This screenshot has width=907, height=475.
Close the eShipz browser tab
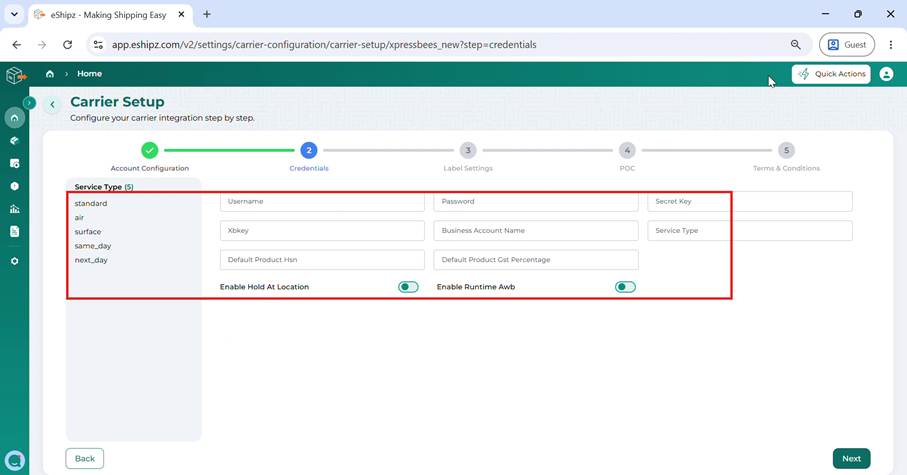(182, 14)
